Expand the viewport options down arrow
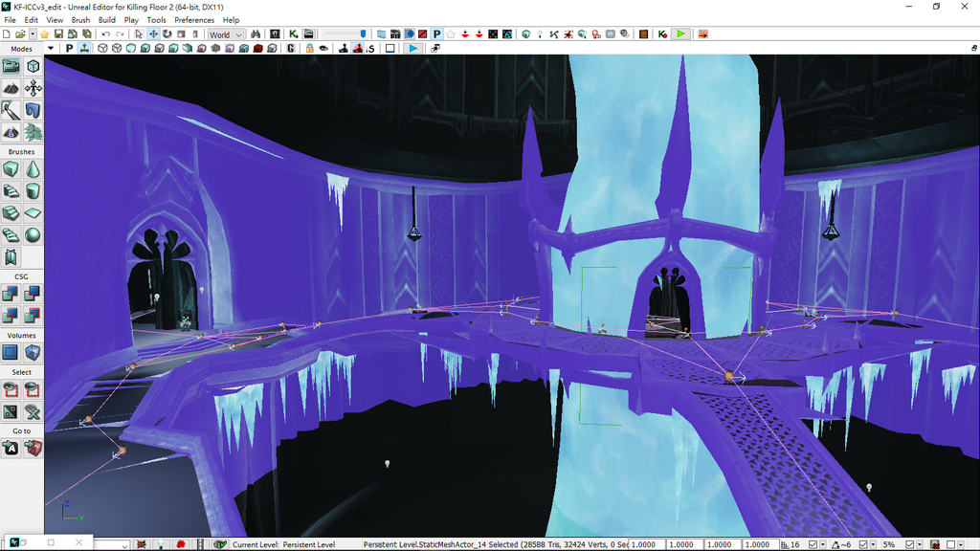Image resolution: width=980 pixels, height=551 pixels. point(52,48)
